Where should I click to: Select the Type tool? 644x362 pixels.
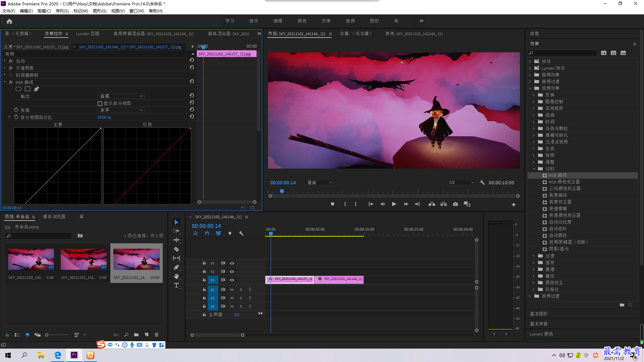tap(176, 285)
